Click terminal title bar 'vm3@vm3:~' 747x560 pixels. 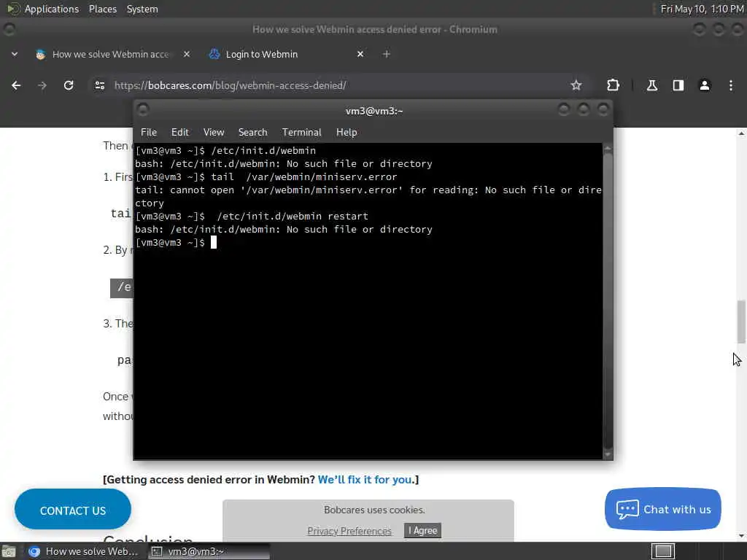tap(374, 111)
